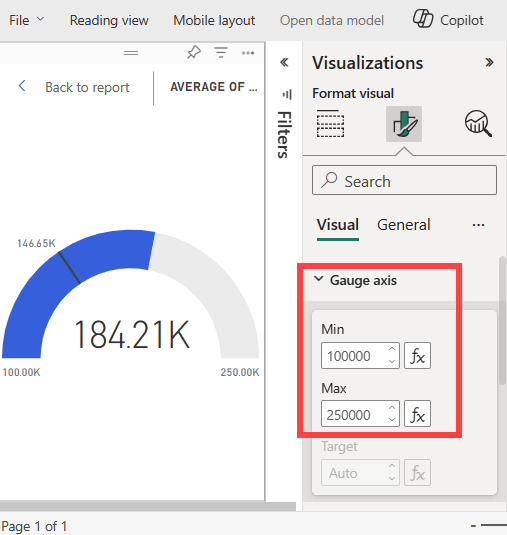The height and width of the screenshot is (535, 507).
Task: Collapse the Visualizations pane
Action: [489, 62]
